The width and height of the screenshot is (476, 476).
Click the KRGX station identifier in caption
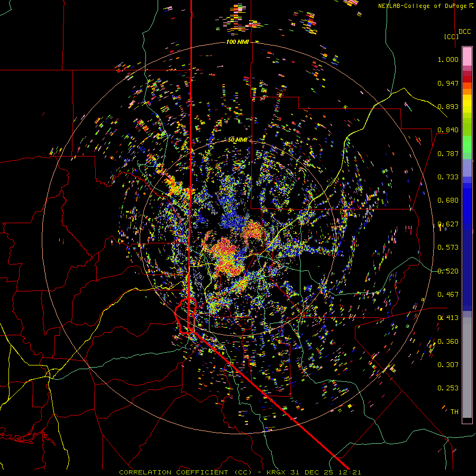click(x=276, y=472)
